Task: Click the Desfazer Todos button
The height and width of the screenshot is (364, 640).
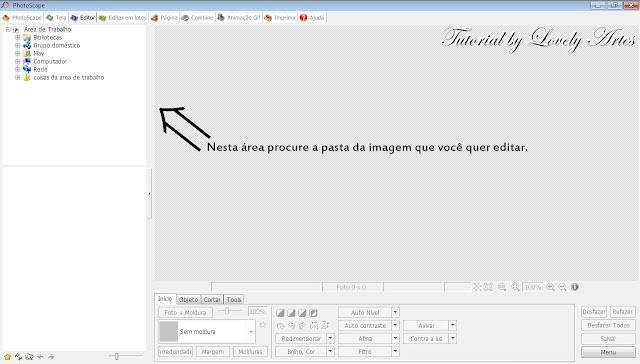Action: (608, 325)
